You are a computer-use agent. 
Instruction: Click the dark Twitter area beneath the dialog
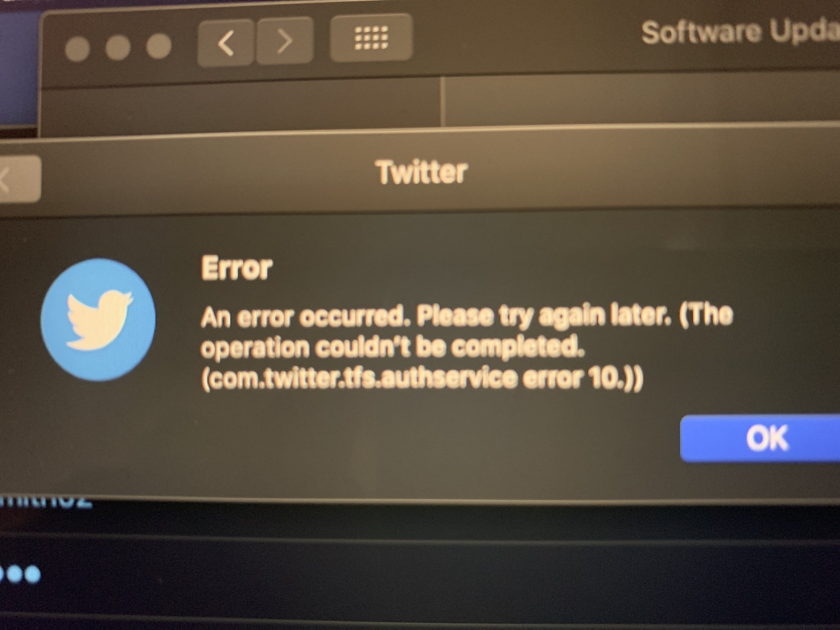point(420,580)
